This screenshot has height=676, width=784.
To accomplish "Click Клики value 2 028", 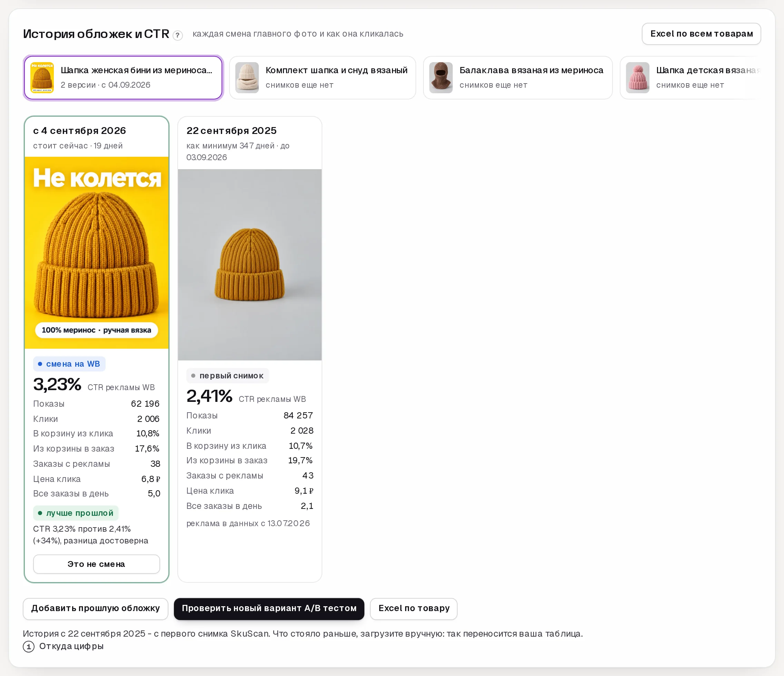I will tap(302, 430).
